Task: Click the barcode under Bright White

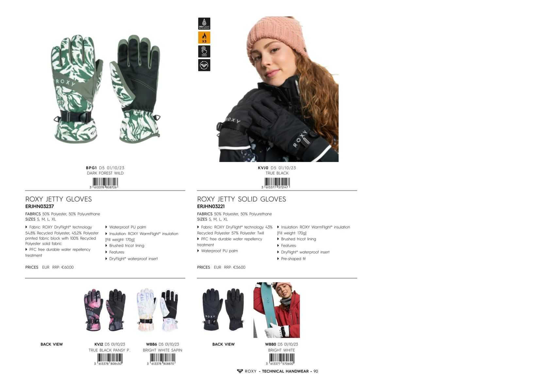Action: pos(281,359)
